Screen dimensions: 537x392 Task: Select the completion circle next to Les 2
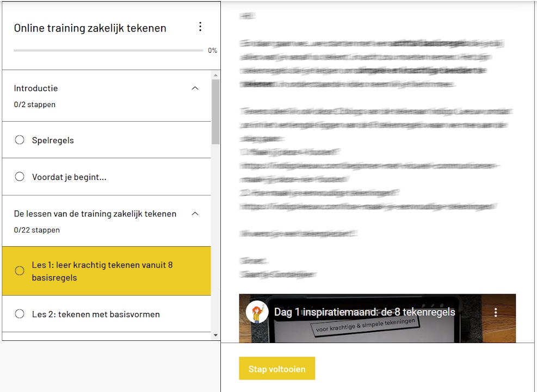tap(20, 314)
